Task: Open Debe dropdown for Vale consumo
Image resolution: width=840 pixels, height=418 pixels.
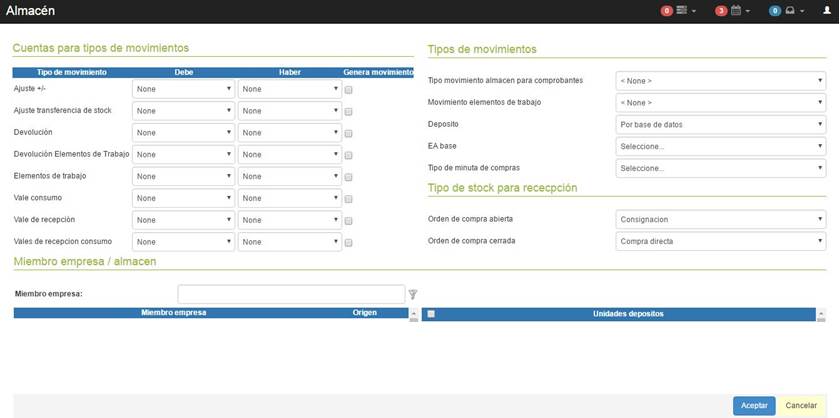Action: point(183,198)
